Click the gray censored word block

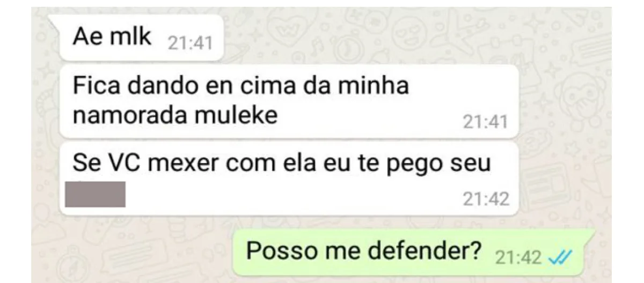pyautogui.click(x=95, y=194)
